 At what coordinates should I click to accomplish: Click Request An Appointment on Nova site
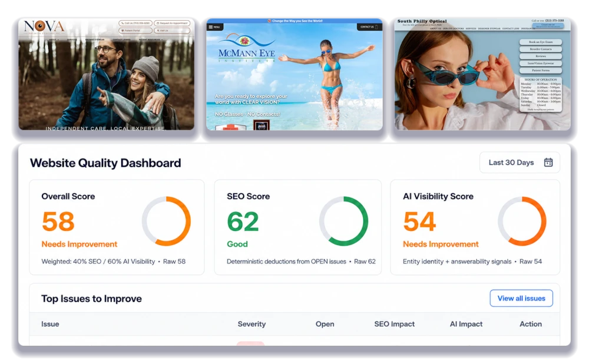pyautogui.click(x=172, y=23)
